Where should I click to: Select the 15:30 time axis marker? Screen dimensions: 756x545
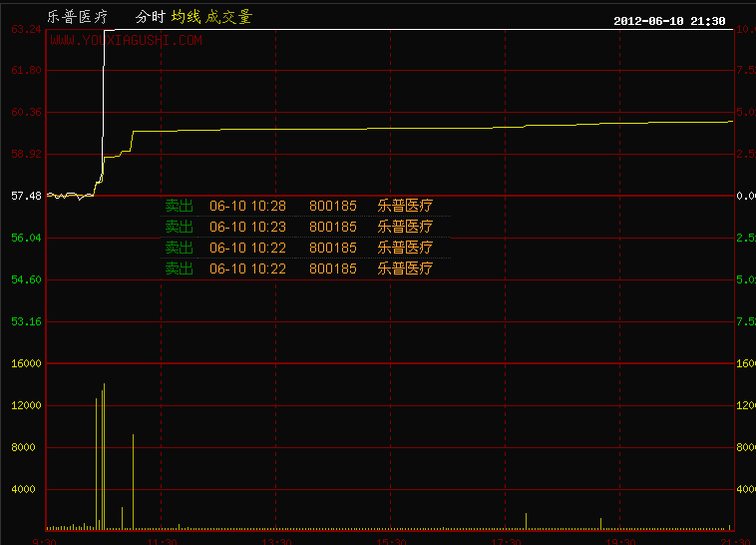(x=391, y=540)
